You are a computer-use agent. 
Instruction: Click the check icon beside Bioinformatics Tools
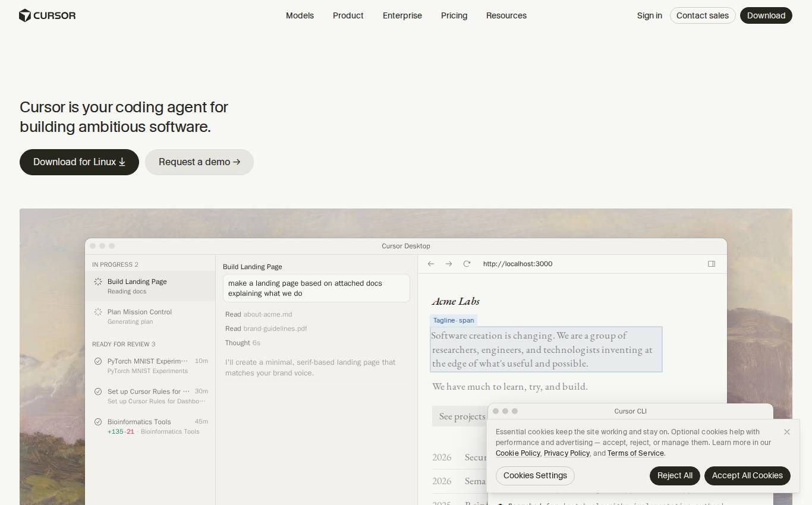pos(98,422)
